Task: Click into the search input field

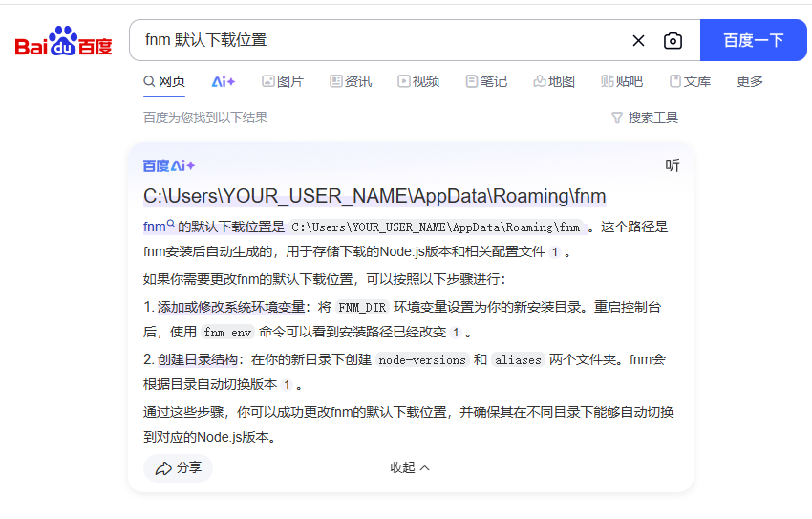Action: click(378, 40)
